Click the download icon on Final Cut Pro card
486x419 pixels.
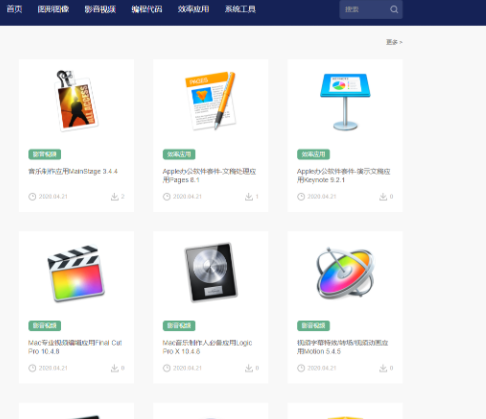point(115,368)
